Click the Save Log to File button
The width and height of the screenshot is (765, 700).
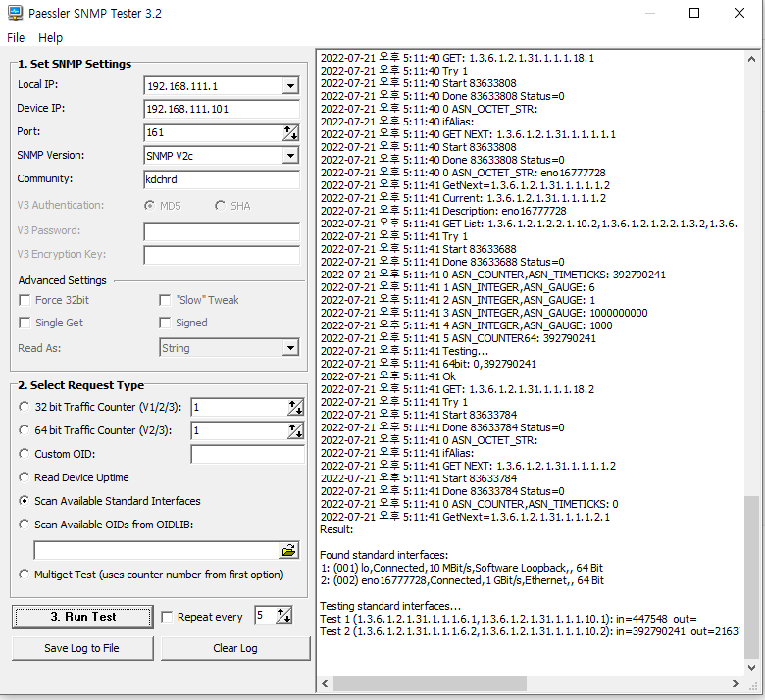click(x=82, y=648)
